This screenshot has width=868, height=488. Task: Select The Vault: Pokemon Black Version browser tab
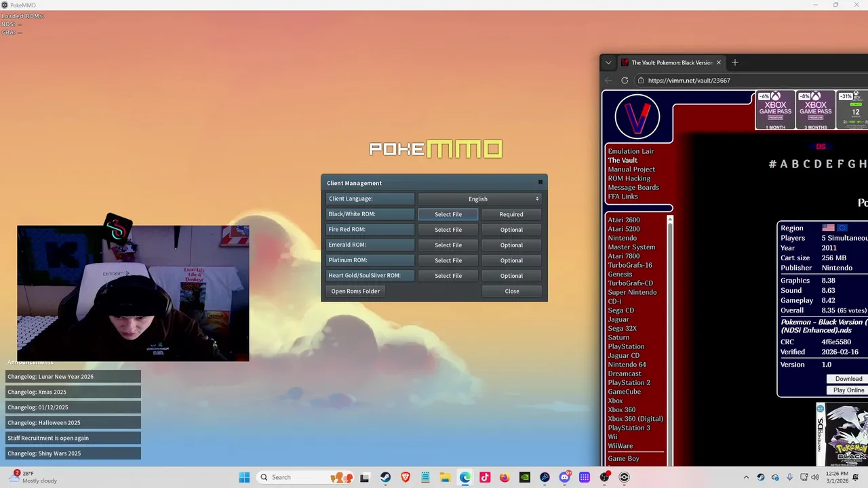coord(671,62)
